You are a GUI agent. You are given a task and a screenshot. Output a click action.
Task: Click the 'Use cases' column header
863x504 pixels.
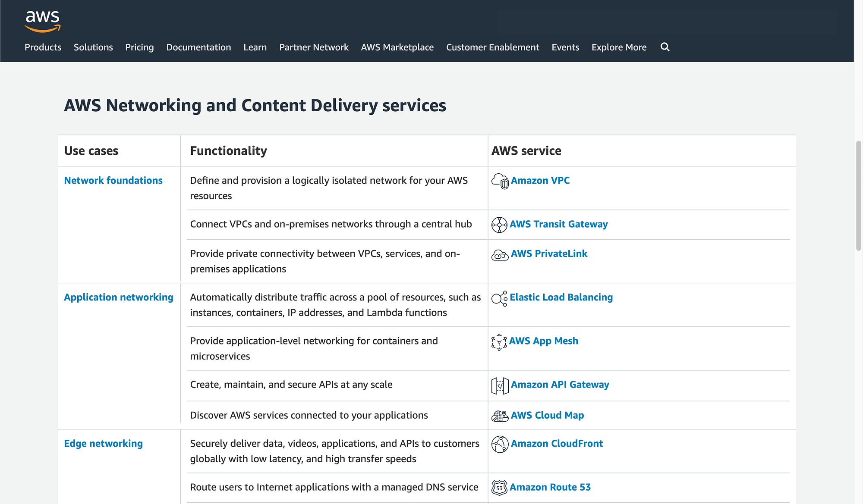91,150
